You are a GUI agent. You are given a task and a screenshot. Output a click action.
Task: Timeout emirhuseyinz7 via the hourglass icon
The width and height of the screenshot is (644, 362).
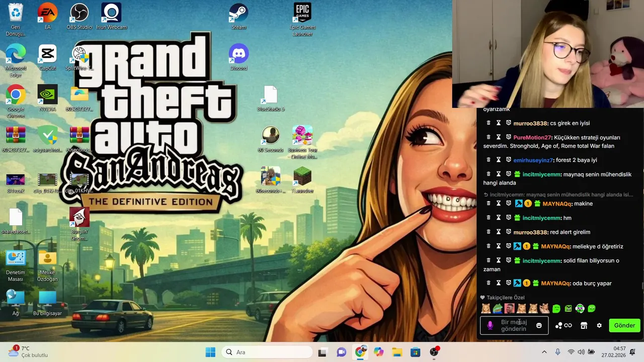click(499, 160)
